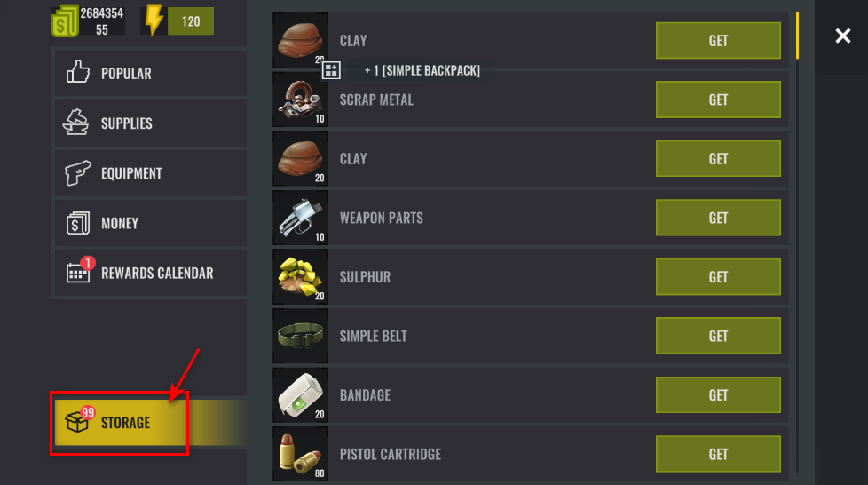Close the storage shop window

842,36
